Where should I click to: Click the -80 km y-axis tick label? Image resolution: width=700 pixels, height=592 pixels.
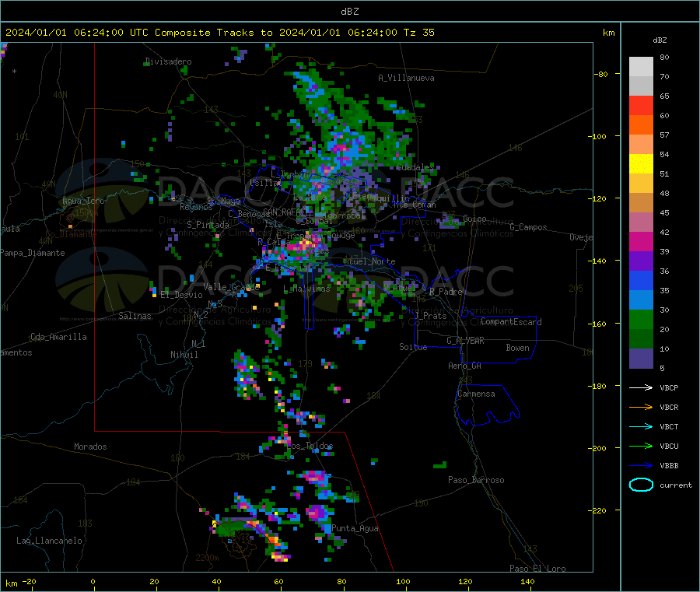[x=600, y=74]
